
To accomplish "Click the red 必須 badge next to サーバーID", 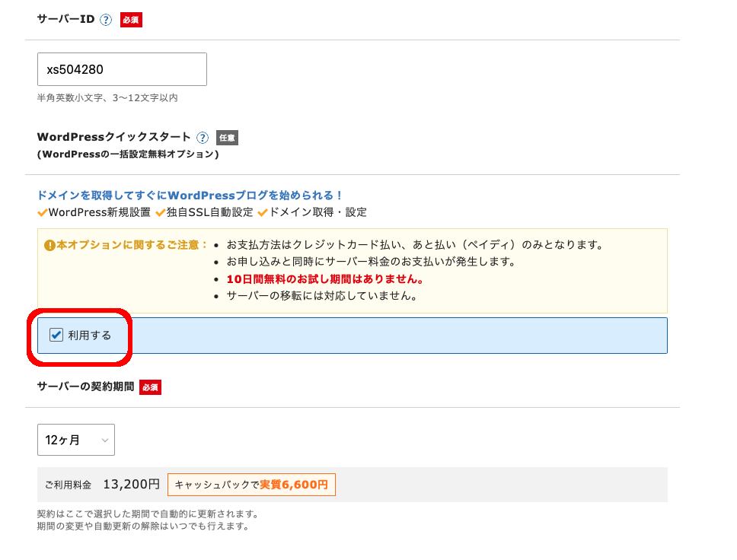I will pos(131,20).
